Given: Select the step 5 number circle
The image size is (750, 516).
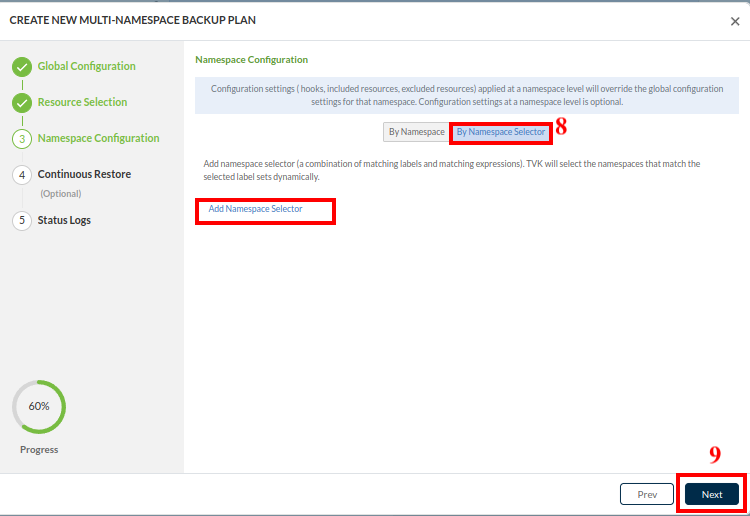Looking at the screenshot, I should coord(22,221).
